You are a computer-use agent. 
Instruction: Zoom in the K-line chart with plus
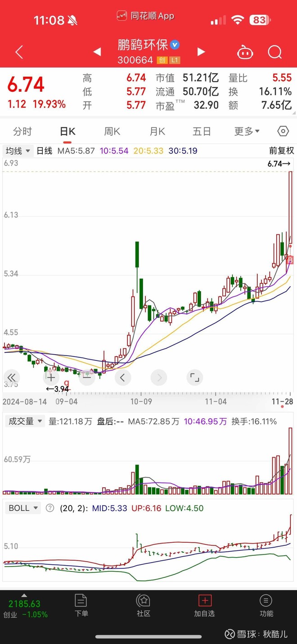tap(51, 377)
